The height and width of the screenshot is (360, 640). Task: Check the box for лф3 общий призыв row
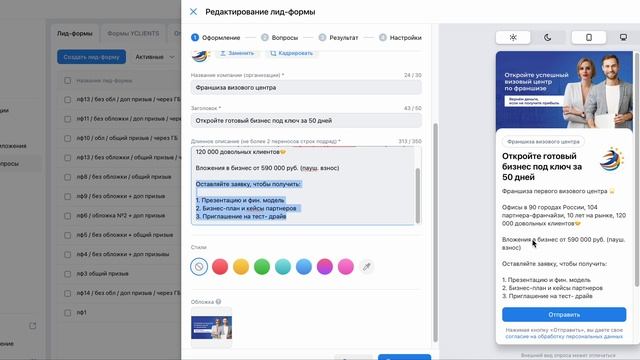(x=67, y=274)
